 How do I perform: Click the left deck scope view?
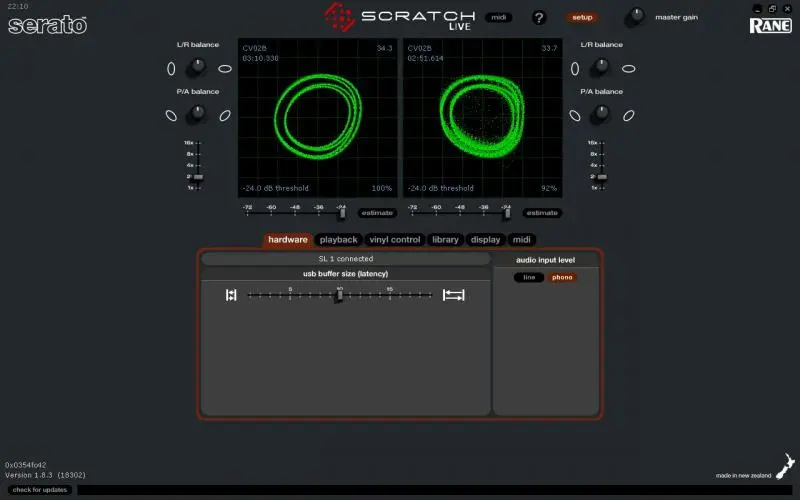[x=317, y=118]
